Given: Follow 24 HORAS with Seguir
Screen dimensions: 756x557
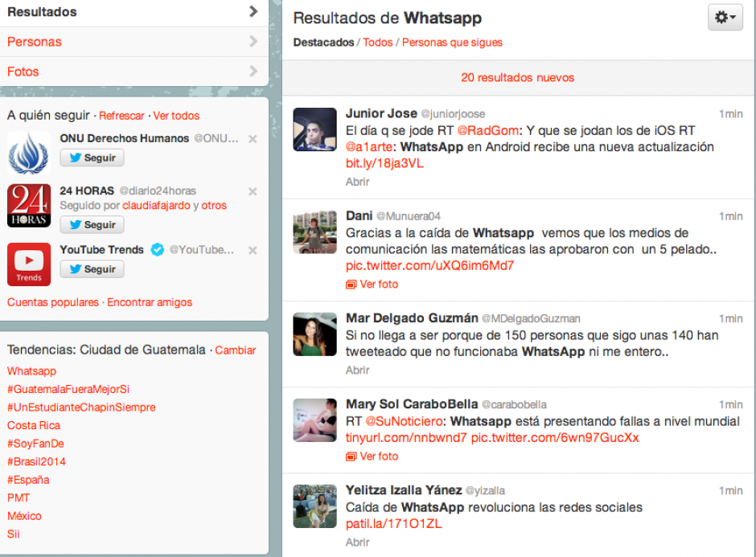Looking at the screenshot, I should (92, 225).
